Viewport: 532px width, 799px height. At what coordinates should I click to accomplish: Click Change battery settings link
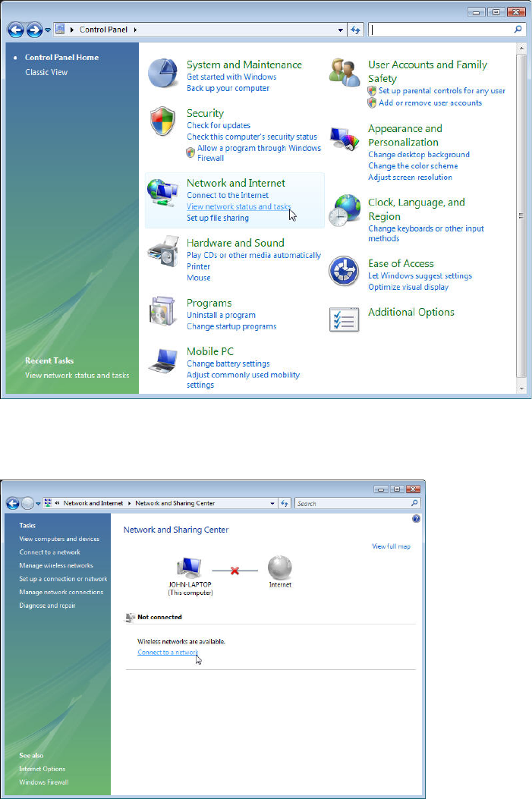[x=228, y=363]
